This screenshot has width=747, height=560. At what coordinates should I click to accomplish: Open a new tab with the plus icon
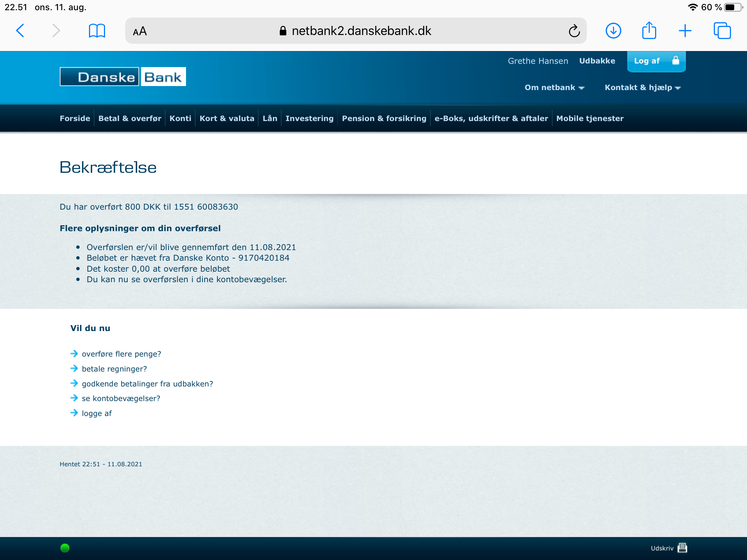coord(685,31)
